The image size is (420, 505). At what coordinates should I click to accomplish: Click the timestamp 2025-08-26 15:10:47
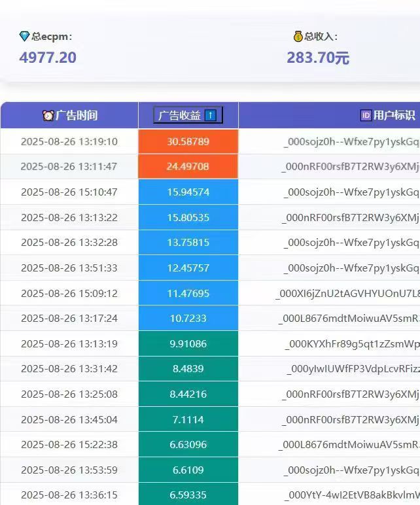(69, 192)
